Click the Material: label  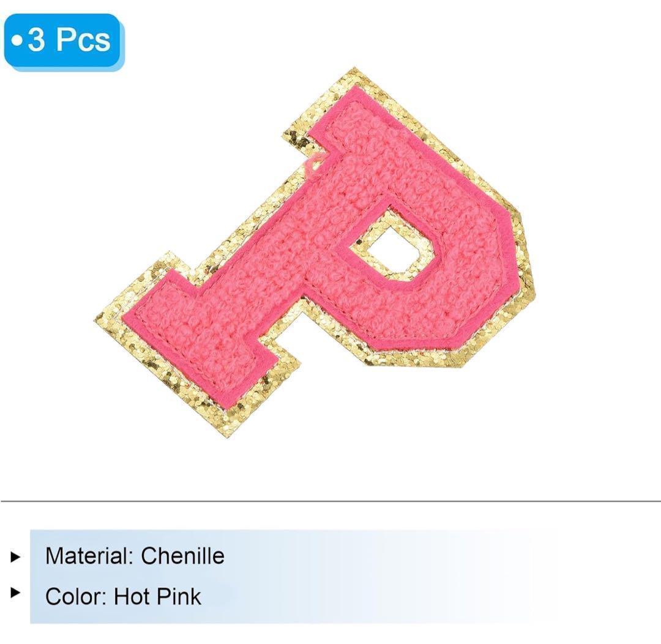[x=89, y=556]
